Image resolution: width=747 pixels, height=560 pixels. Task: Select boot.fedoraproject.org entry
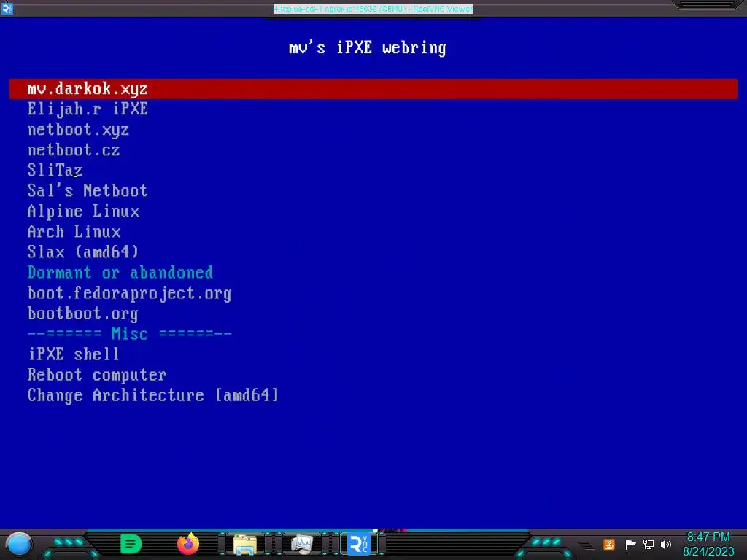click(130, 293)
